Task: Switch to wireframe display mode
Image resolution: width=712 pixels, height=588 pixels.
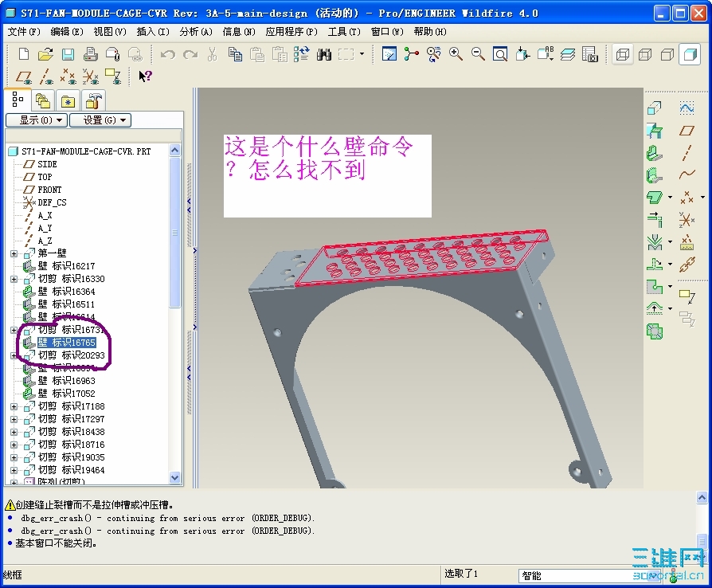Action: click(623, 54)
